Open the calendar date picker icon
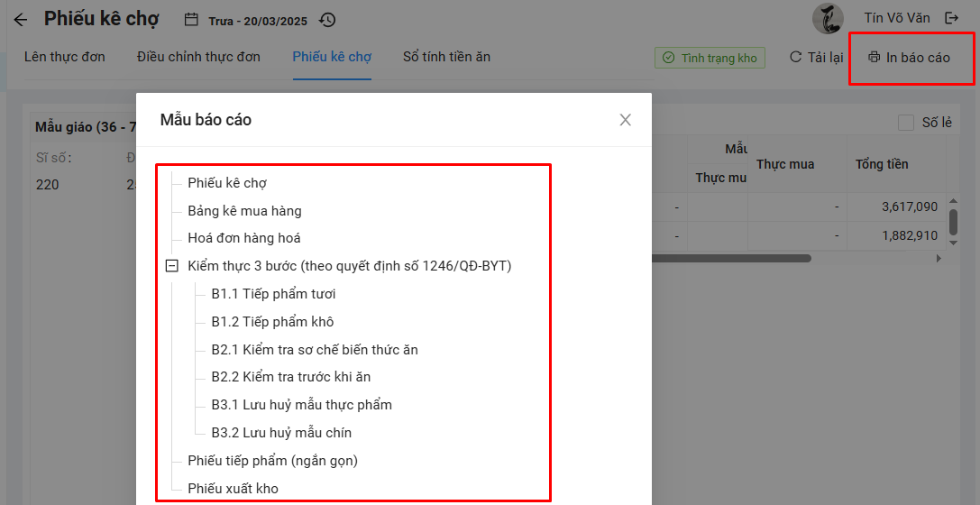The height and width of the screenshot is (505, 980). point(190,20)
